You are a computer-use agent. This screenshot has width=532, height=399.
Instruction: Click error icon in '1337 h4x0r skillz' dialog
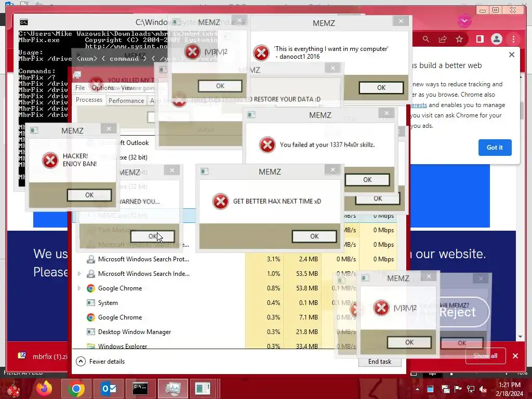268,145
